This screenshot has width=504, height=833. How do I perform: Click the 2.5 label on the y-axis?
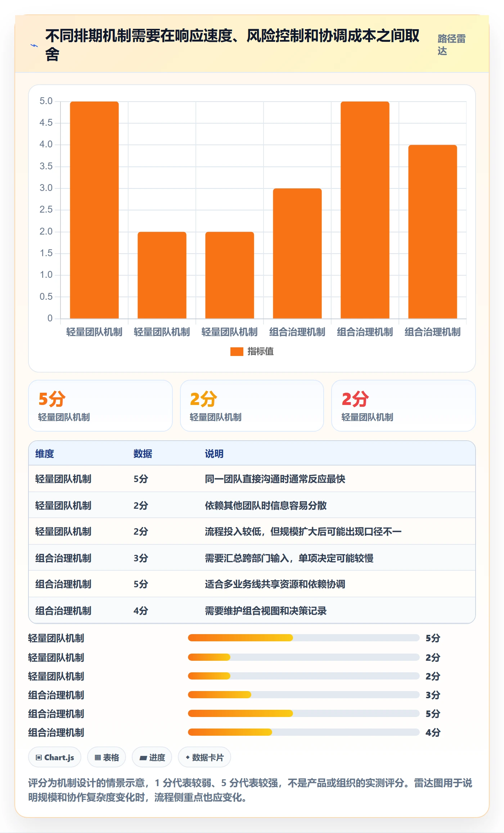click(x=46, y=209)
